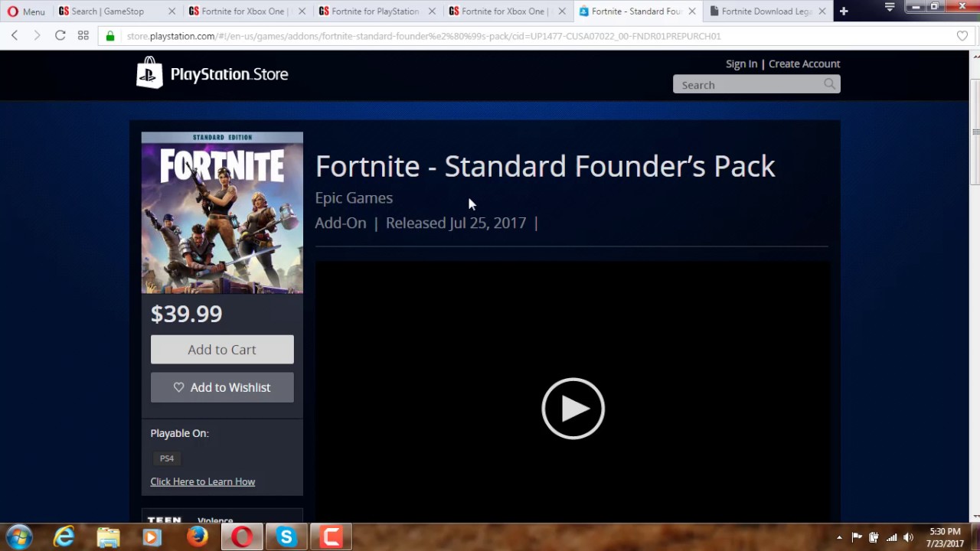Viewport: 980px width, 551px height.
Task: Launch Firefox from the taskbar
Action: click(x=198, y=537)
